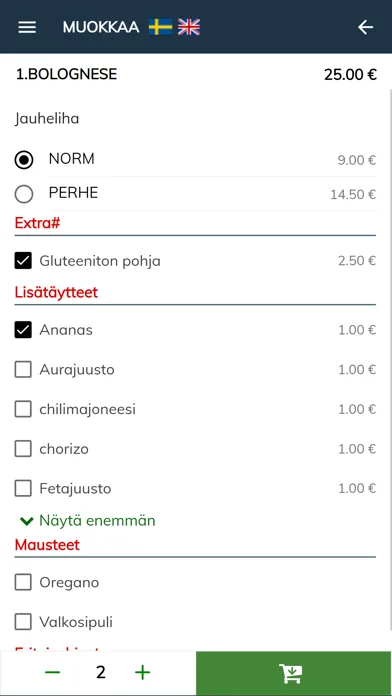Increase quantity with the plus icon
This screenshot has width=392, height=696.
pyautogui.click(x=143, y=672)
